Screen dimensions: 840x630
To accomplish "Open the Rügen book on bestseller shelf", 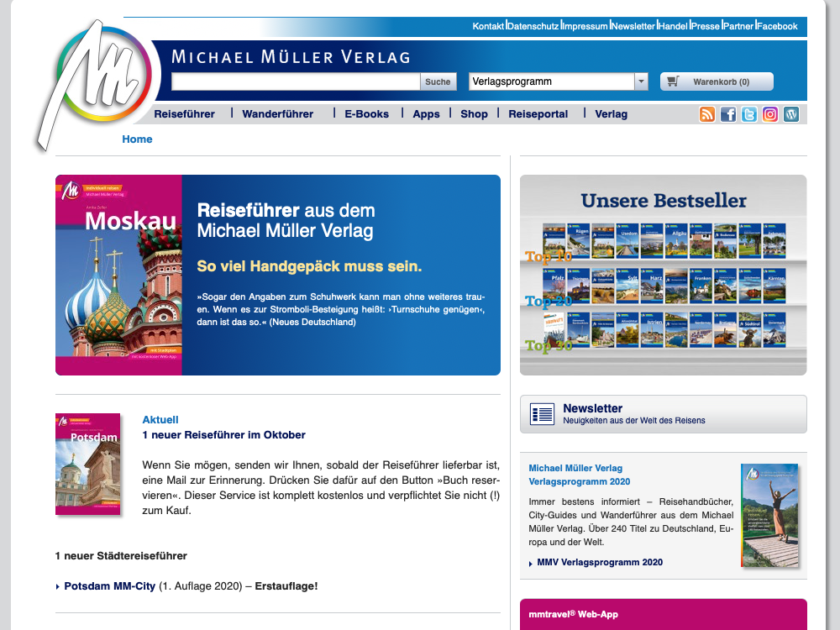I will click(x=579, y=241).
